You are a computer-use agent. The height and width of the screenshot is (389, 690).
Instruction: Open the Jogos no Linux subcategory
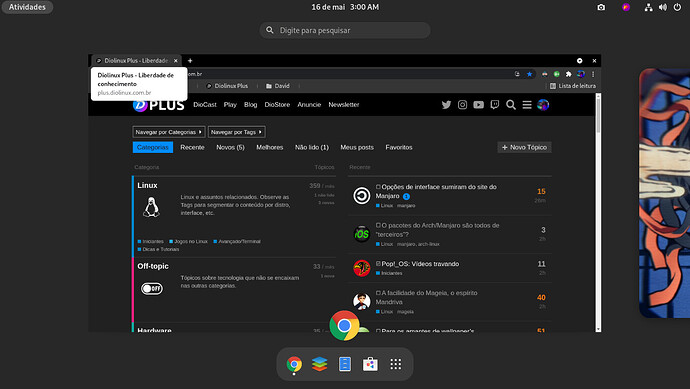pyautogui.click(x=188, y=242)
